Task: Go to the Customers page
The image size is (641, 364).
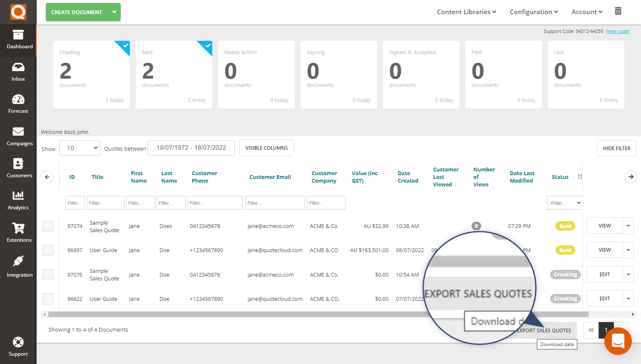Action: pyautogui.click(x=18, y=168)
